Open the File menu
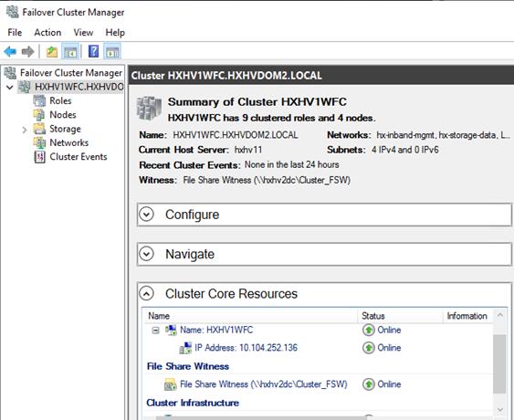514x420 pixels. click(15, 33)
